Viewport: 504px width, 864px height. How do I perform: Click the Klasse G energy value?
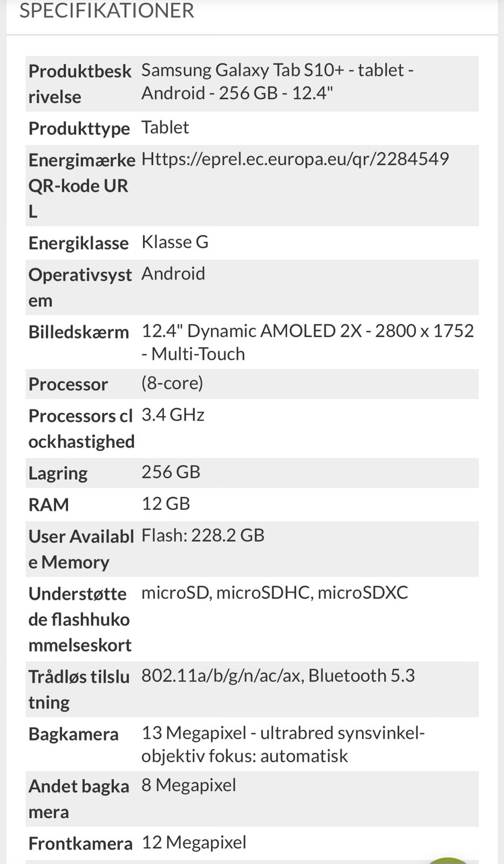pyautogui.click(x=175, y=242)
